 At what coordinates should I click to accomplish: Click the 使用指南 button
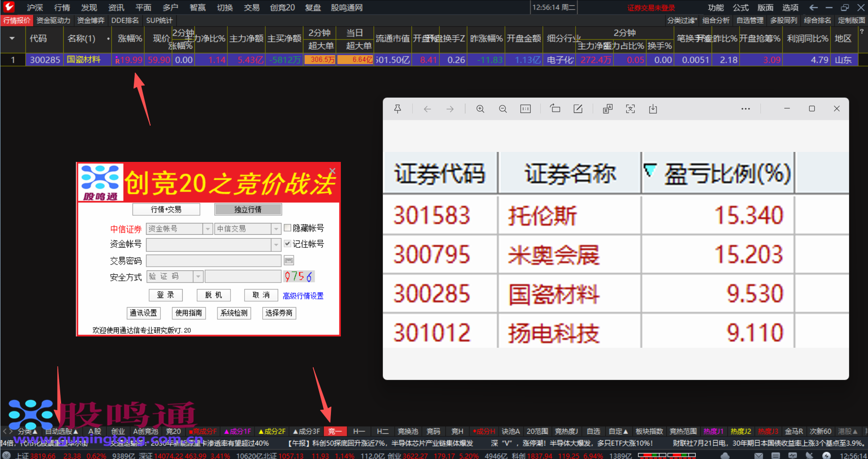click(x=189, y=313)
